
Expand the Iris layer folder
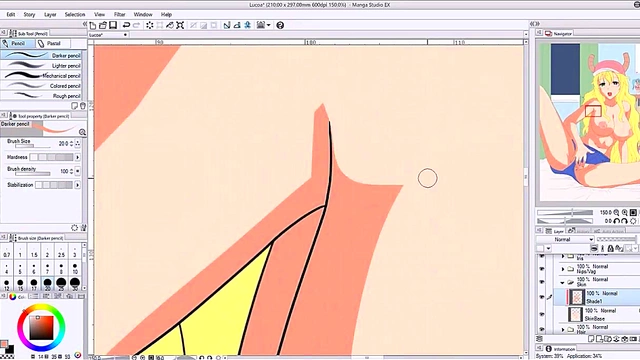pos(563,256)
